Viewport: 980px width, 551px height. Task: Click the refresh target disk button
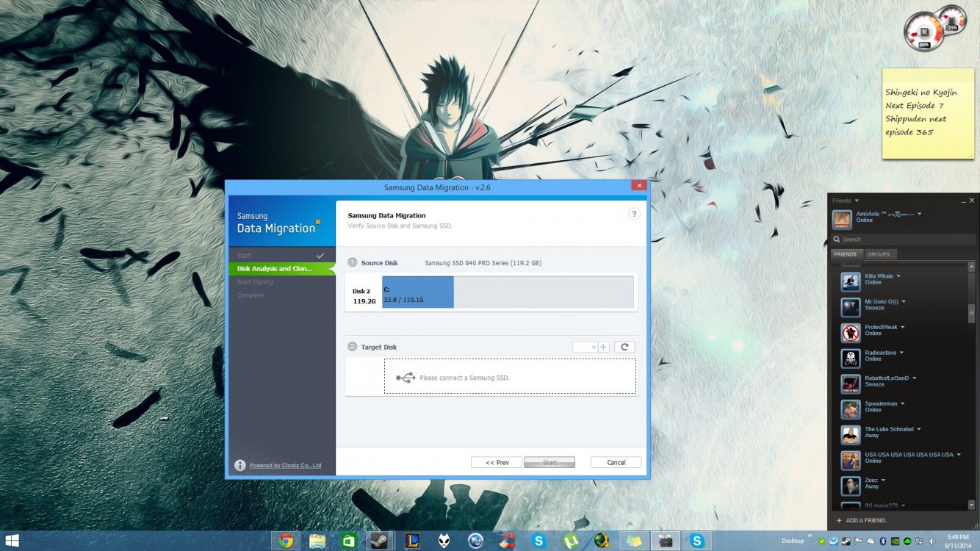pos(624,347)
